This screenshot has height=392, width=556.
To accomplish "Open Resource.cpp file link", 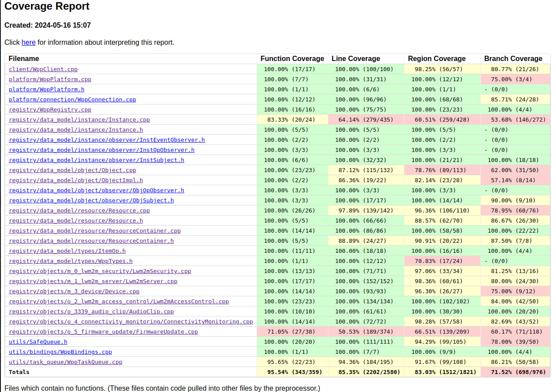I will tap(79, 211).
